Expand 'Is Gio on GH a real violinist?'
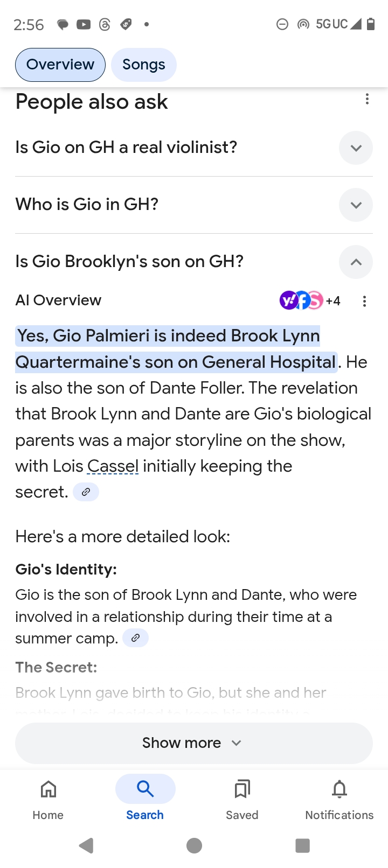388x868 pixels. click(x=356, y=148)
